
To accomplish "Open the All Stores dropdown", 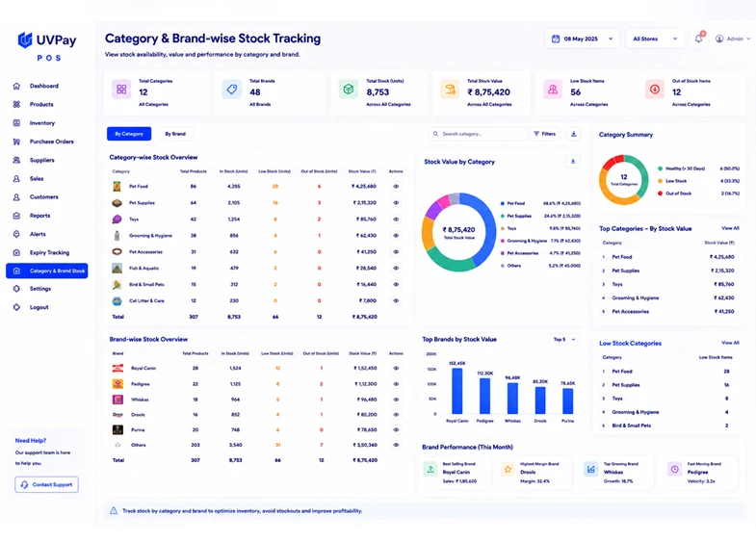I will point(655,39).
